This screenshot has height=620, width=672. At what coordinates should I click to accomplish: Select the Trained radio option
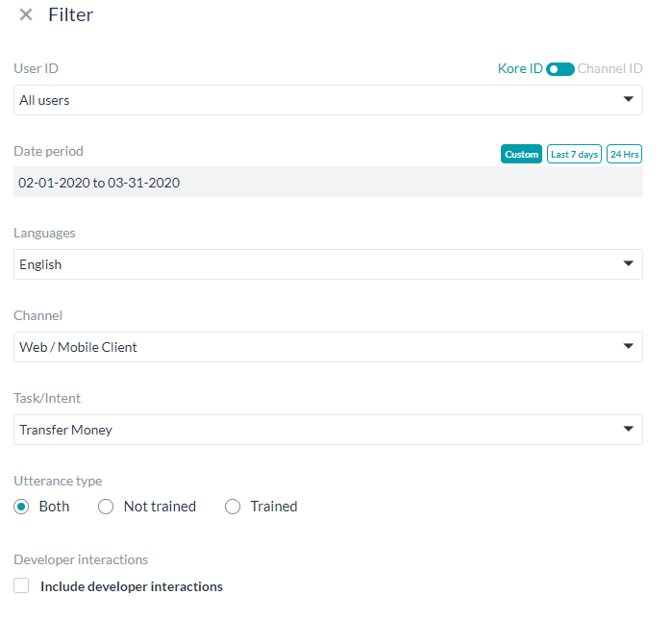(233, 507)
